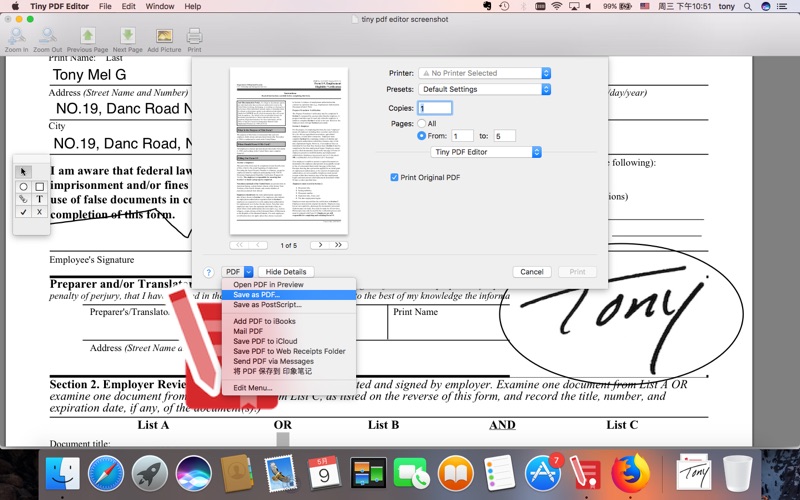Click the Zoom In toolbar icon
Screen dimensions: 800x500
(x=16, y=40)
